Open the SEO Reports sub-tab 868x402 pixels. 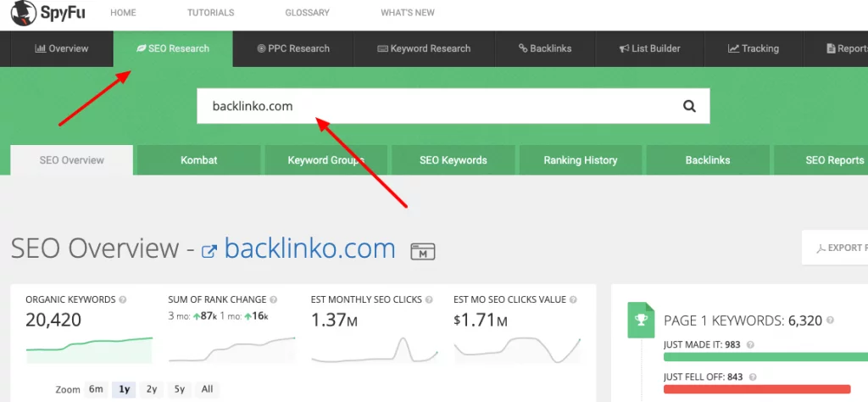(x=821, y=160)
